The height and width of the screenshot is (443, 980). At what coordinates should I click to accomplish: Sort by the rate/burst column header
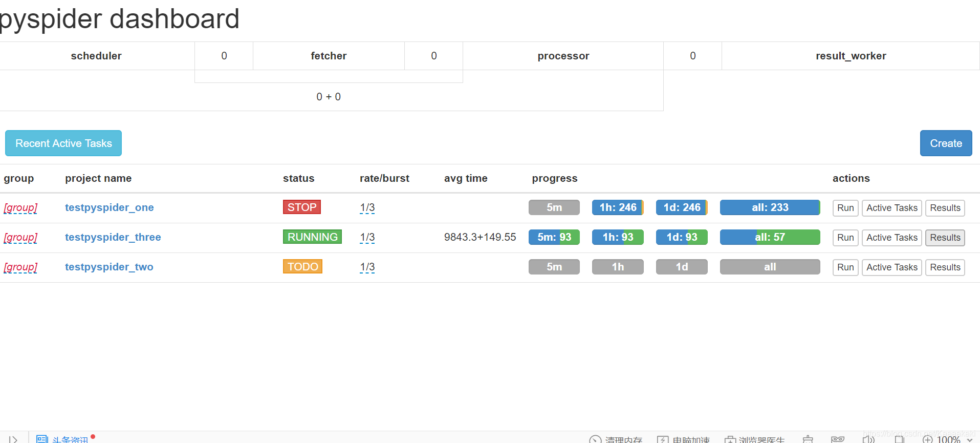384,178
